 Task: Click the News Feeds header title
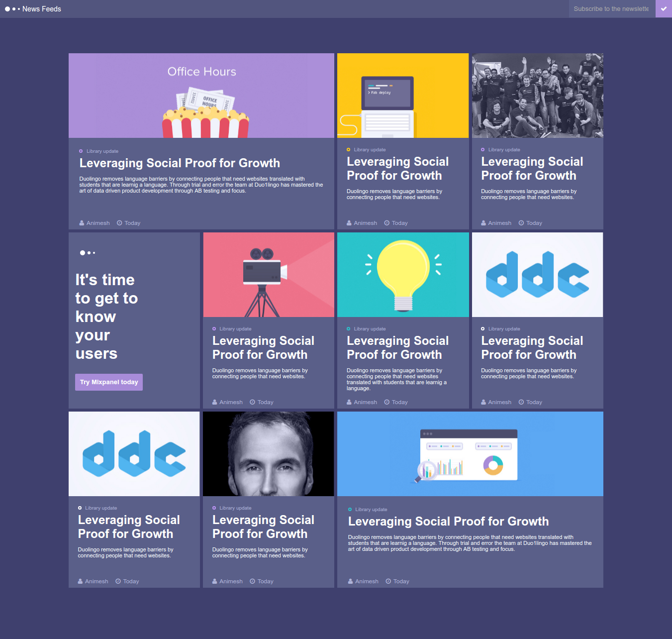point(42,8)
